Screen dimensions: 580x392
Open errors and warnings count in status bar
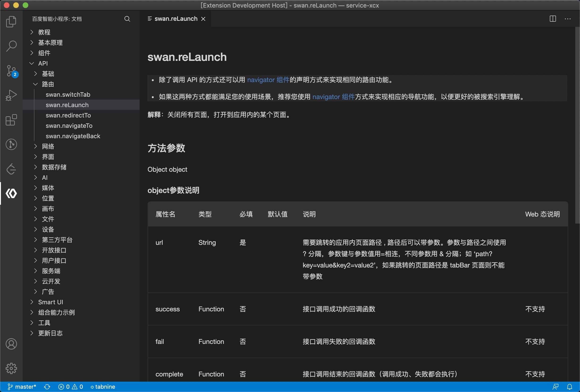pos(70,387)
